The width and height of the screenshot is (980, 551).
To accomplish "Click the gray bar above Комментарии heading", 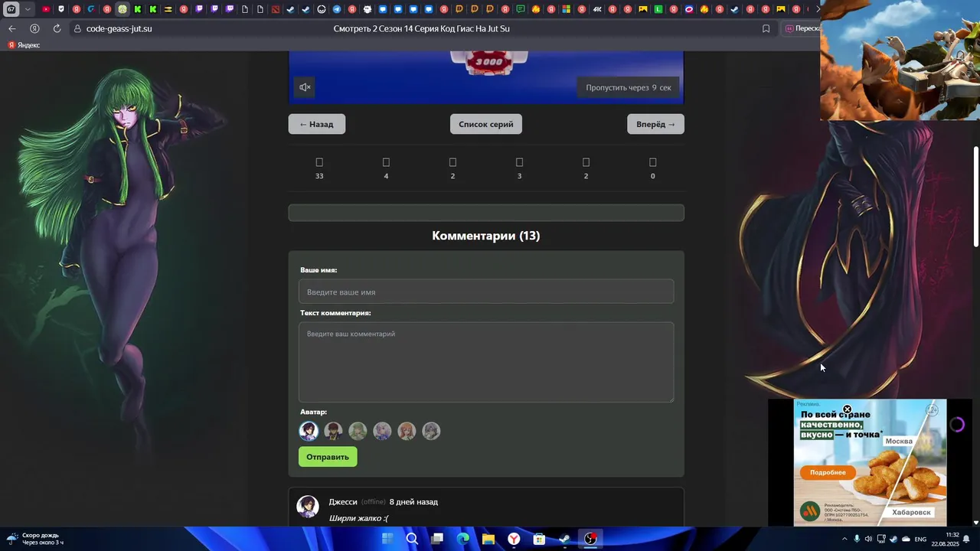I will [x=486, y=213].
